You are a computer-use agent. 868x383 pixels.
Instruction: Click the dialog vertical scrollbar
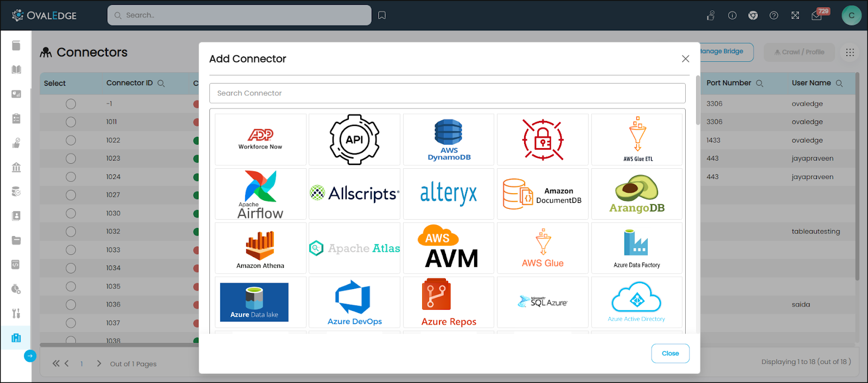(698, 100)
